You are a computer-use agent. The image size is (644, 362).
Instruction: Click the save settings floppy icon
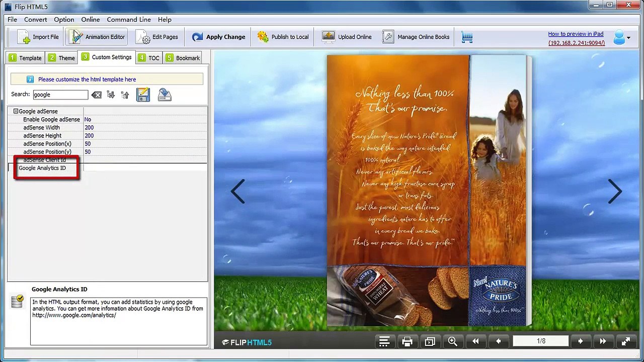point(143,95)
